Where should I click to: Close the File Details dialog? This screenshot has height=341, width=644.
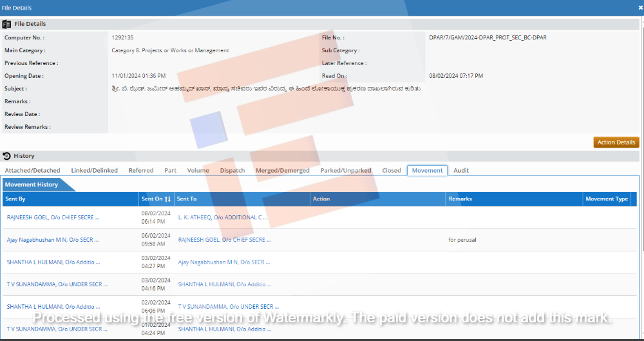point(640,7)
